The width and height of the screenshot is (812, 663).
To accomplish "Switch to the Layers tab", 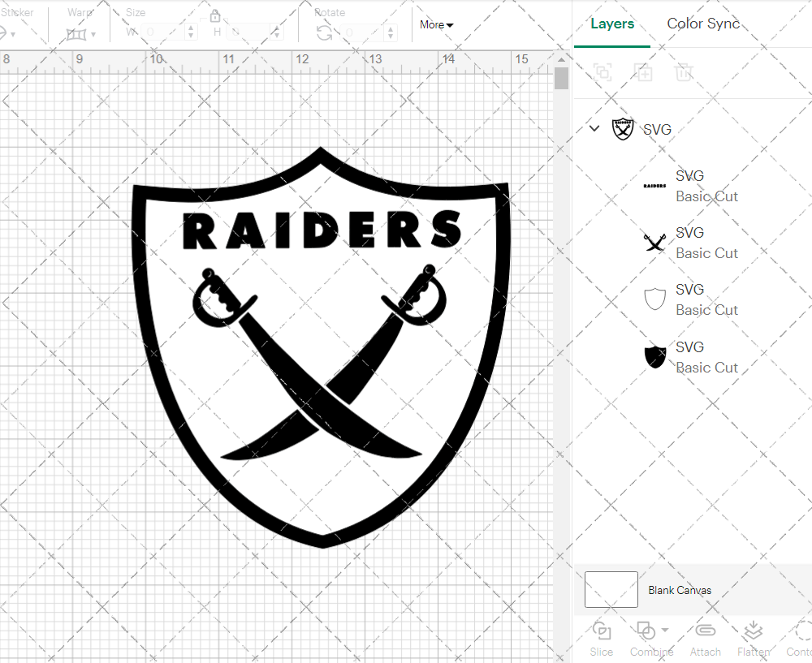I will pos(612,24).
